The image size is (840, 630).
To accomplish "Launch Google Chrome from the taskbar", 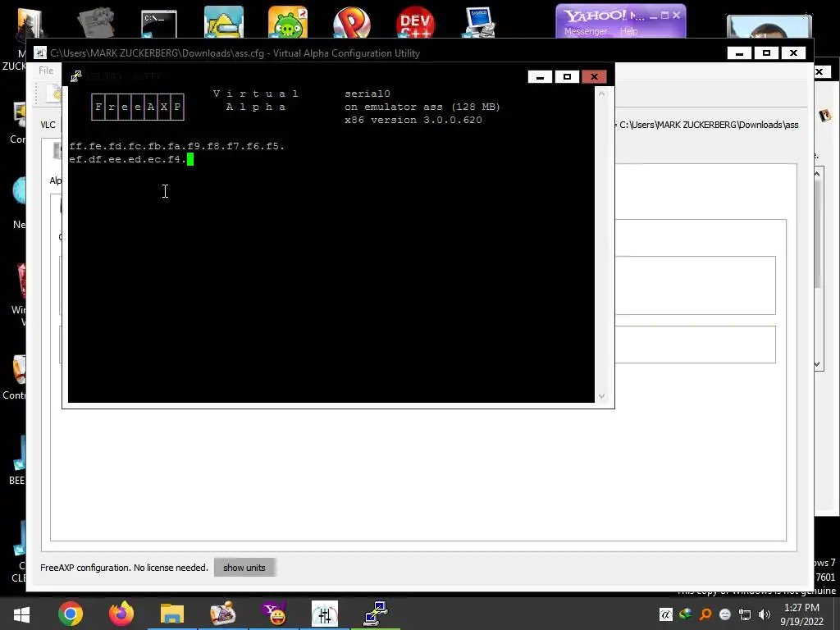I will (71, 614).
